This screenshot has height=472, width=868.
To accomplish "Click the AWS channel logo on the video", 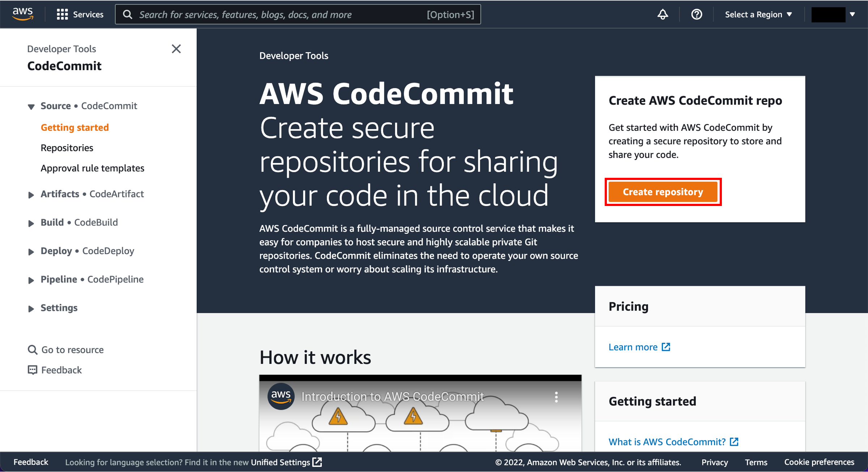I will click(x=281, y=396).
